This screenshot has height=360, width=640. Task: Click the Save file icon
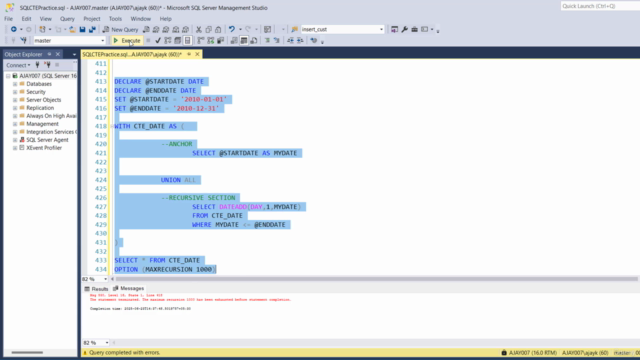point(82,29)
